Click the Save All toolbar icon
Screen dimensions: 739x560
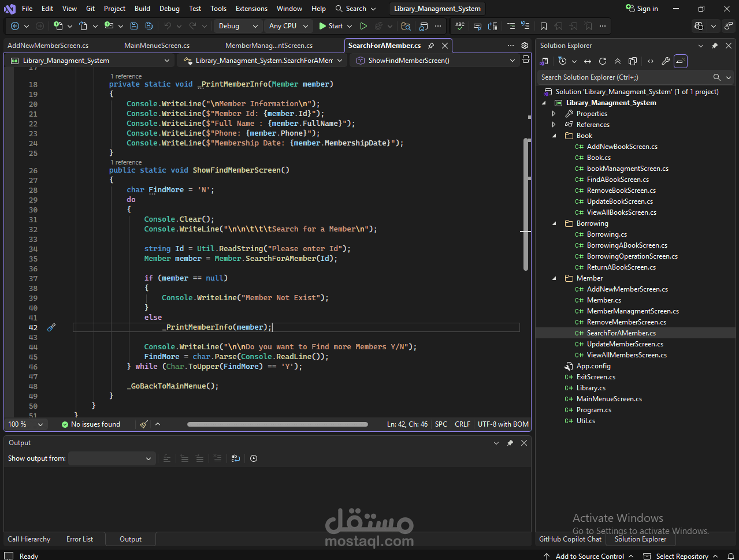click(149, 26)
